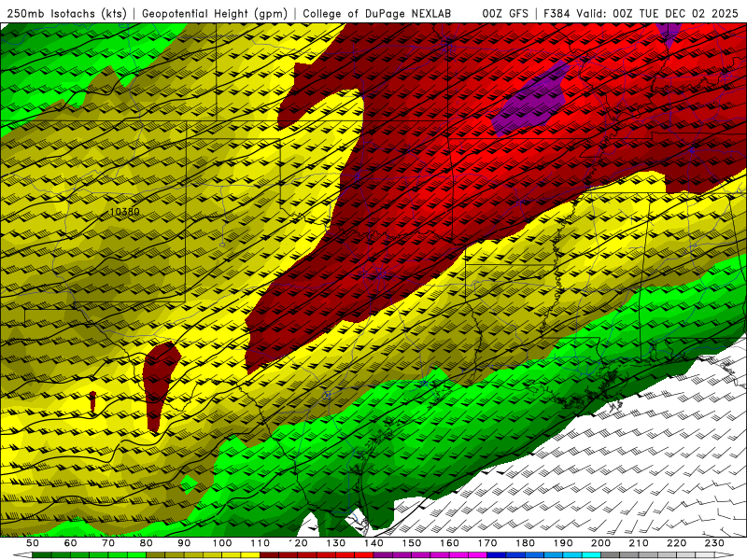Click the 80 value on the color scale
This screenshot has height=560, width=747.
pyautogui.click(x=146, y=543)
